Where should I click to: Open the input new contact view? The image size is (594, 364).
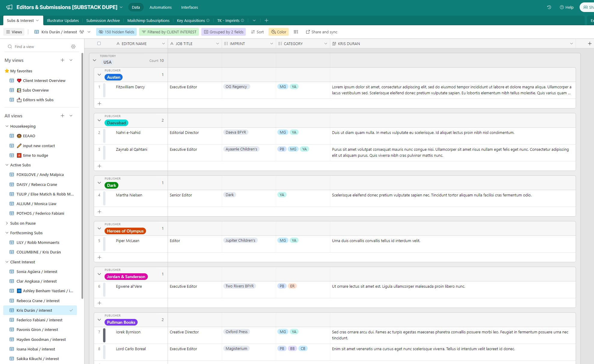[36, 146]
